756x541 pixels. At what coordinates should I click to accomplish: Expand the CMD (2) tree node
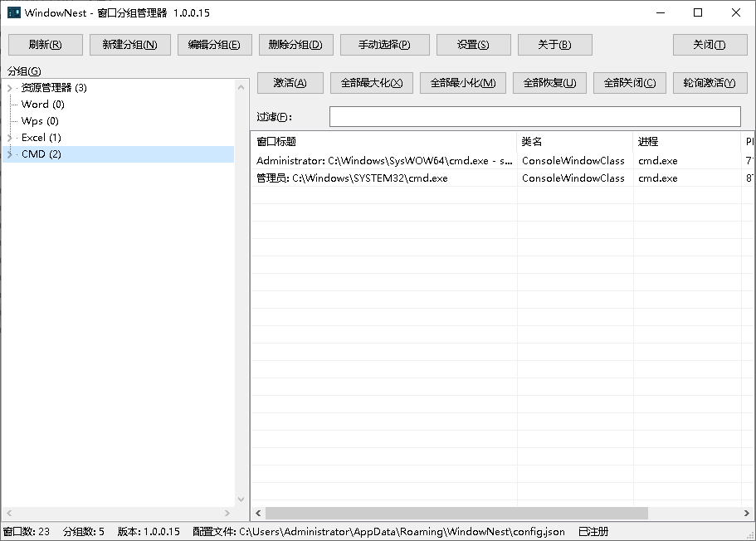(x=9, y=154)
